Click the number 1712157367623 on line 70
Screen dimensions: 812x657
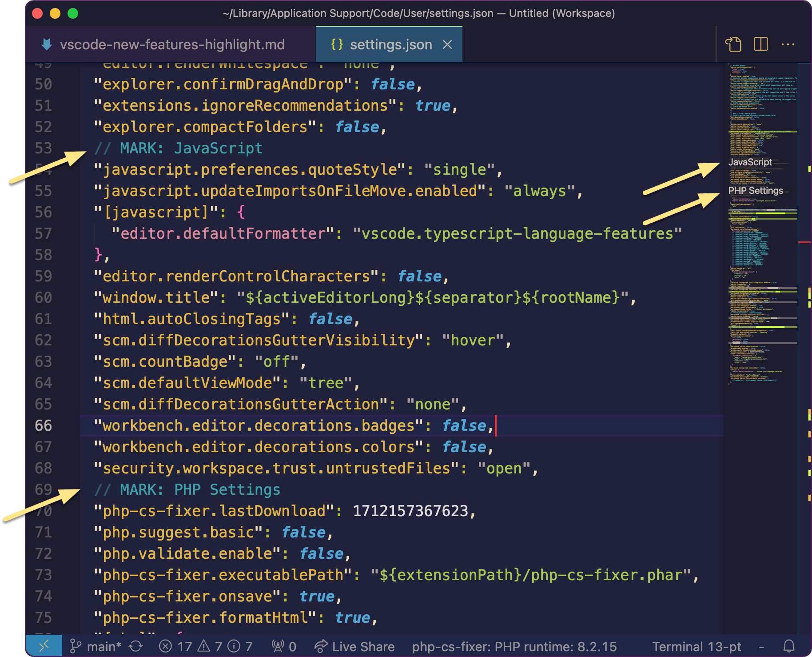click(x=410, y=511)
